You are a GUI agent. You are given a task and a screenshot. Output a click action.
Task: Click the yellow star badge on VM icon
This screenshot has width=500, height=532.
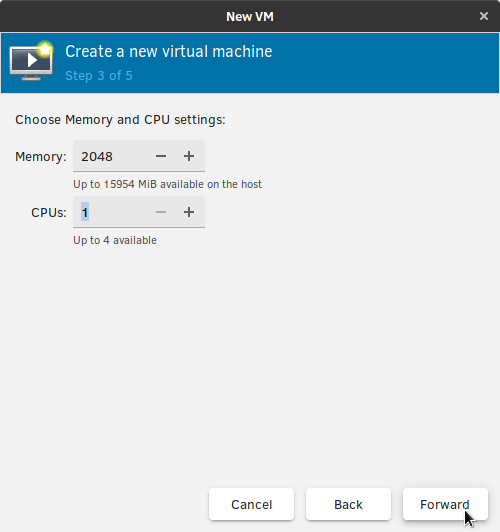tap(45, 50)
